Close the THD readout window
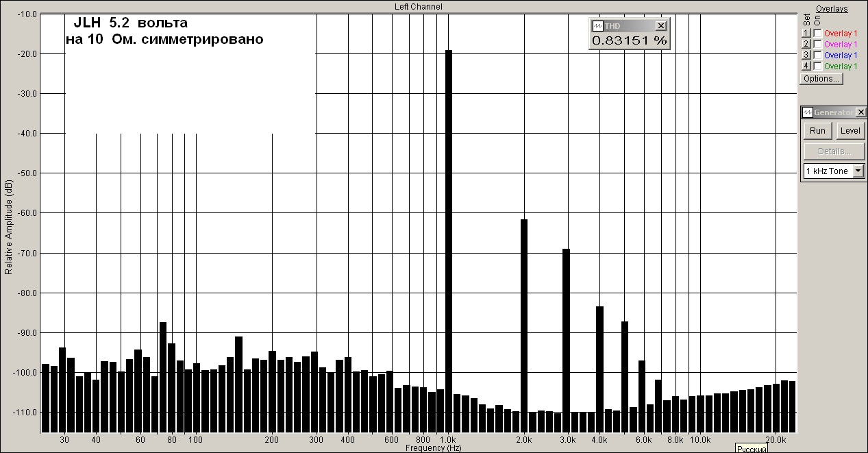Screen dimensions: 868x453 click(660, 25)
